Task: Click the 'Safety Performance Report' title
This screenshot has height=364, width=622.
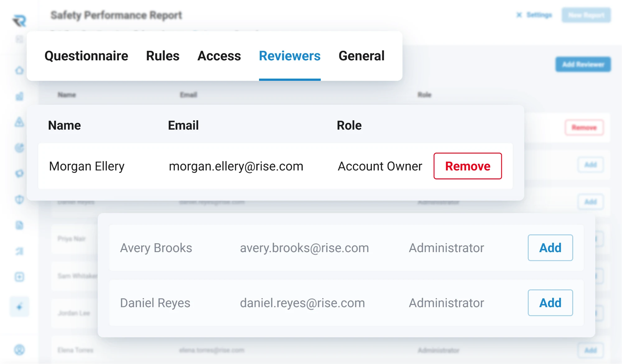Action: pyautogui.click(x=116, y=15)
